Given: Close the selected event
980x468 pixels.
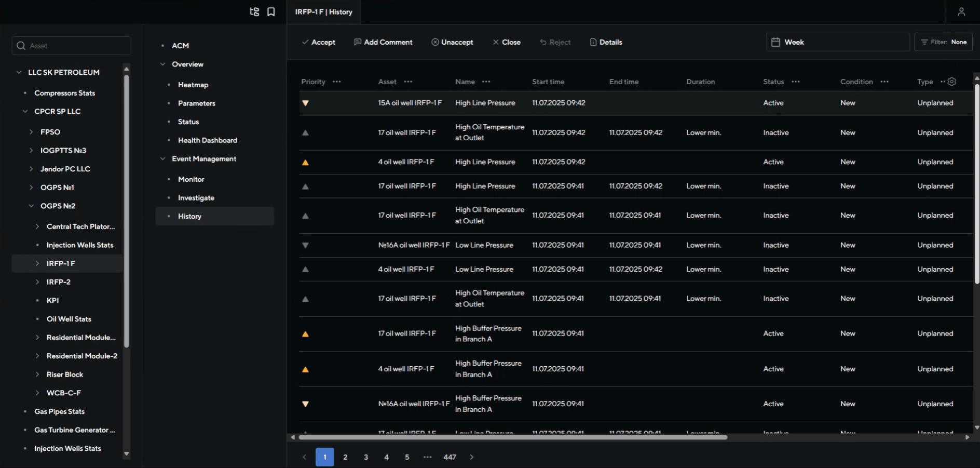Looking at the screenshot, I should point(507,42).
